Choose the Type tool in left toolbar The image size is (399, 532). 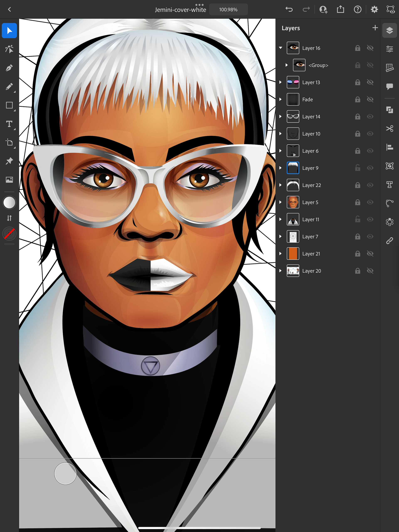(x=9, y=124)
